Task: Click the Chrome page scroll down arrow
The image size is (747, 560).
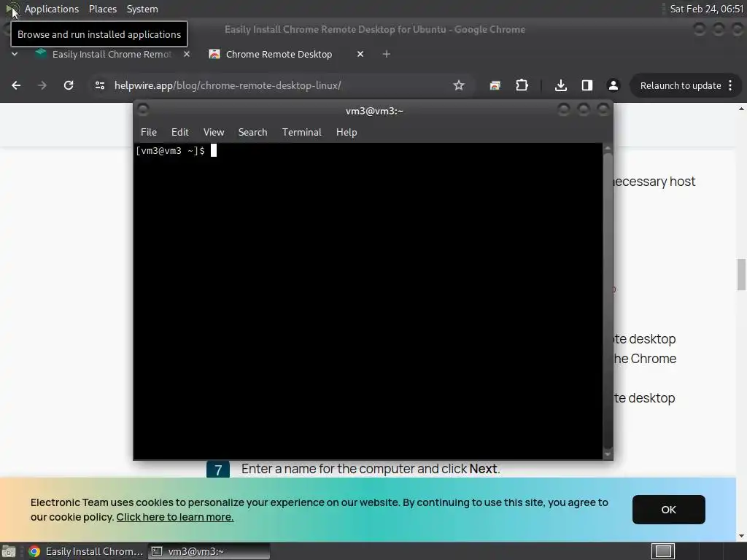Action: (x=741, y=536)
